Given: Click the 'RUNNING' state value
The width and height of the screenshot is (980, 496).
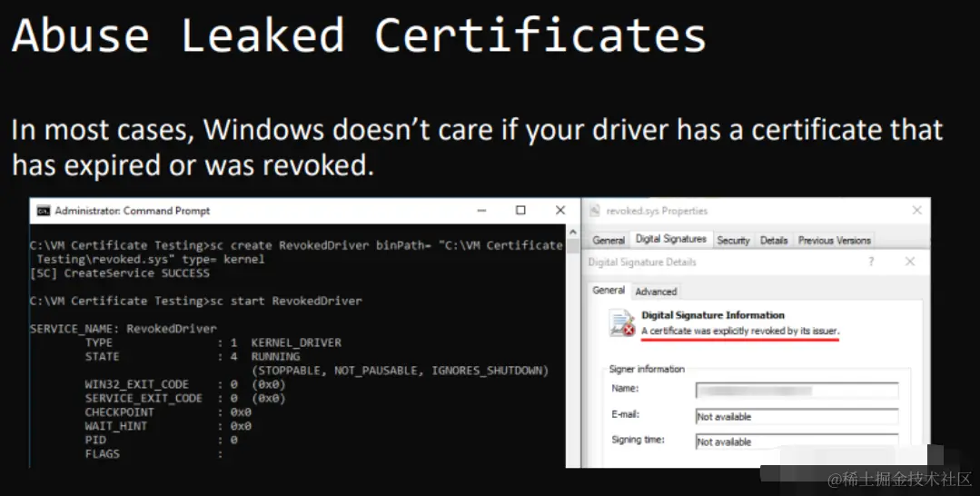Looking at the screenshot, I should coord(275,356).
